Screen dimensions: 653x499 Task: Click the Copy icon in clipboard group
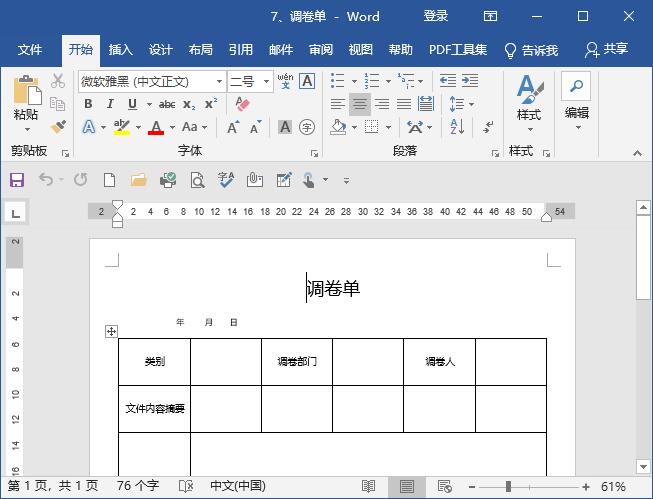[x=57, y=104]
